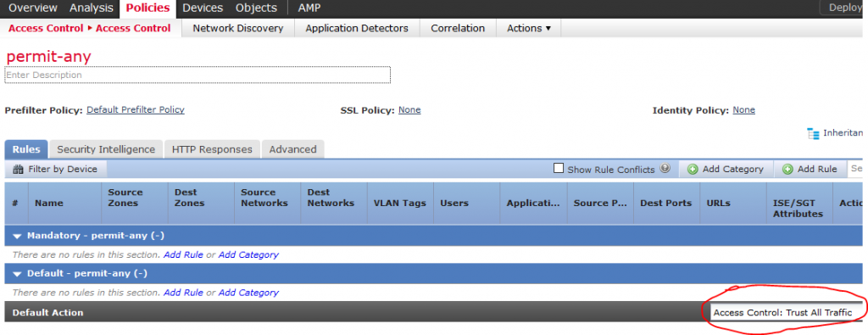
Task: Collapse the Default - permit-any section
Action: tap(17, 274)
